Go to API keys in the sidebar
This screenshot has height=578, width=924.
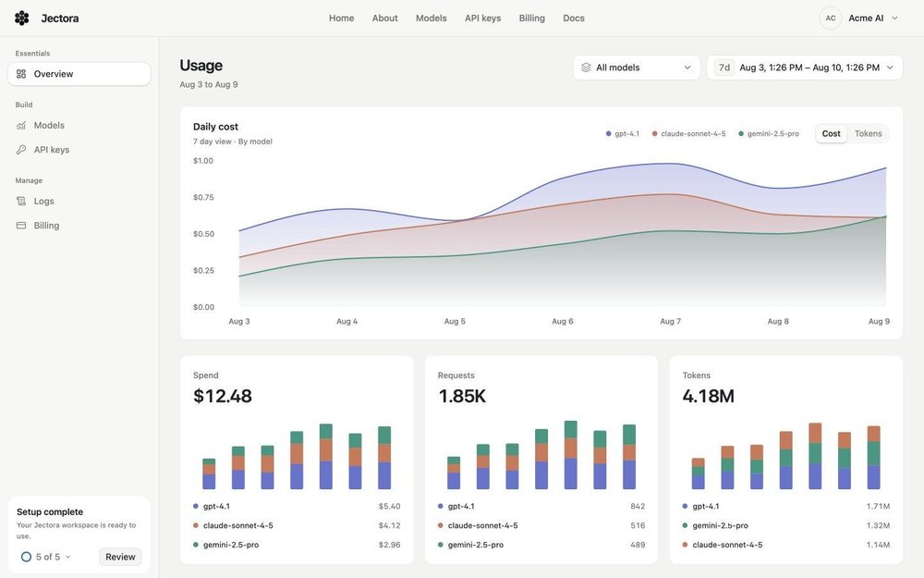[79, 150]
